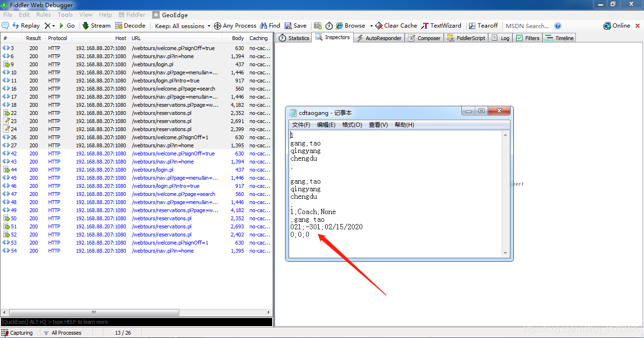
Task: Click the QuickExec command box
Action: 136,322
